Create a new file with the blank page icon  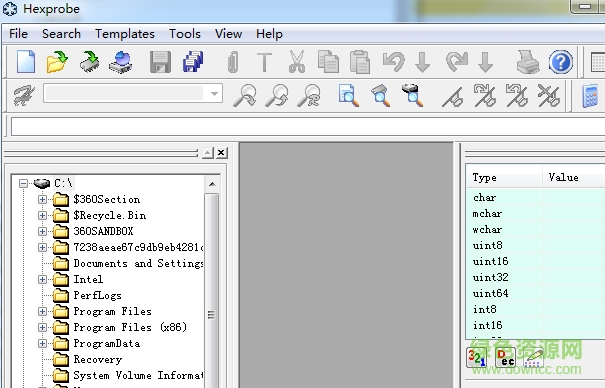[x=26, y=62]
